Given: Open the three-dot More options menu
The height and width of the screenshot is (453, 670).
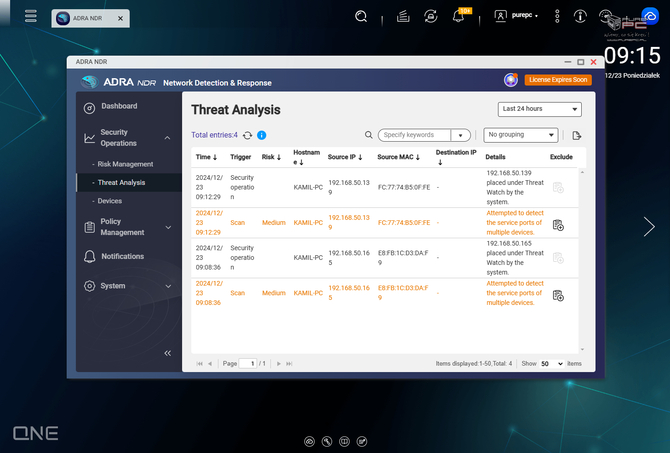Looking at the screenshot, I should 557,16.
